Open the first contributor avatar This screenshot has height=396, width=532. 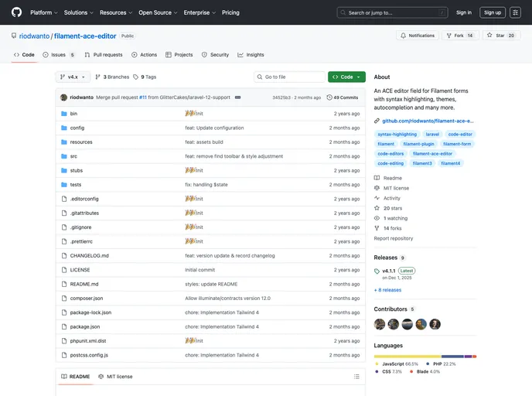380,324
